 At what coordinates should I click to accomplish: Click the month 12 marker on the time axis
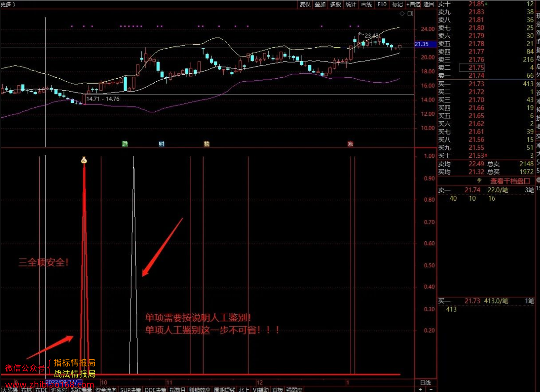[x=259, y=383]
